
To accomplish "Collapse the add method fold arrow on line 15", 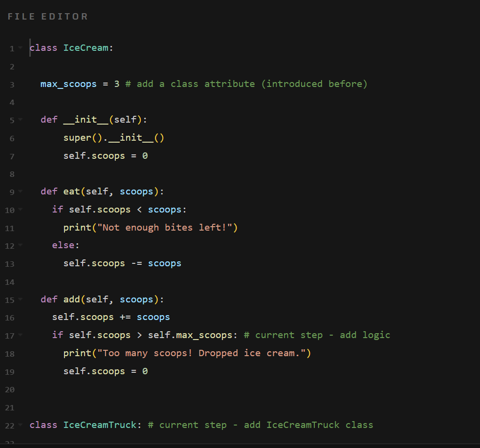I will click(21, 299).
